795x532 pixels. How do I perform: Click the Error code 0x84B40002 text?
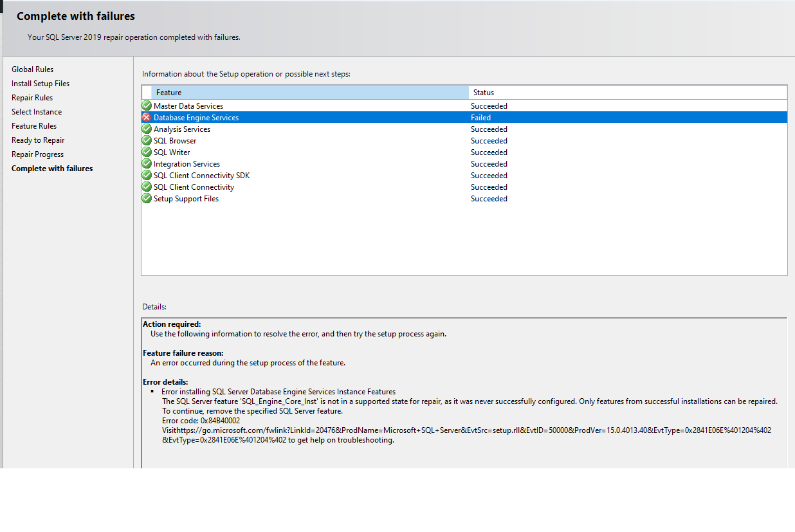[x=201, y=421]
